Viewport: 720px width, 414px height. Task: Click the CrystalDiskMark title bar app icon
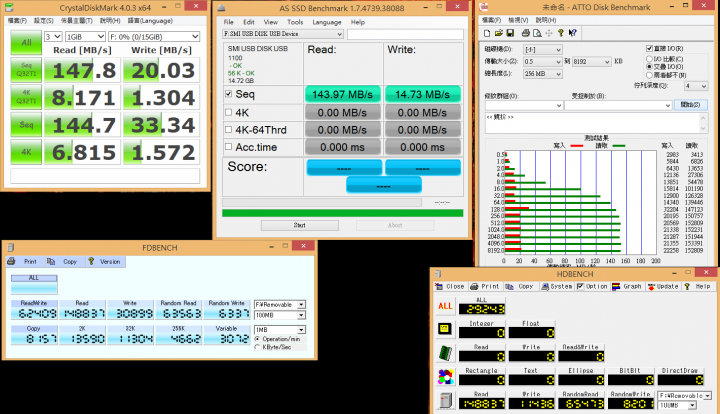click(x=9, y=7)
